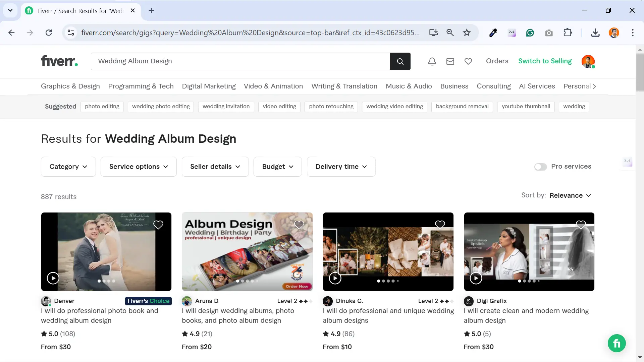Open Video & Animation category

[273, 86]
